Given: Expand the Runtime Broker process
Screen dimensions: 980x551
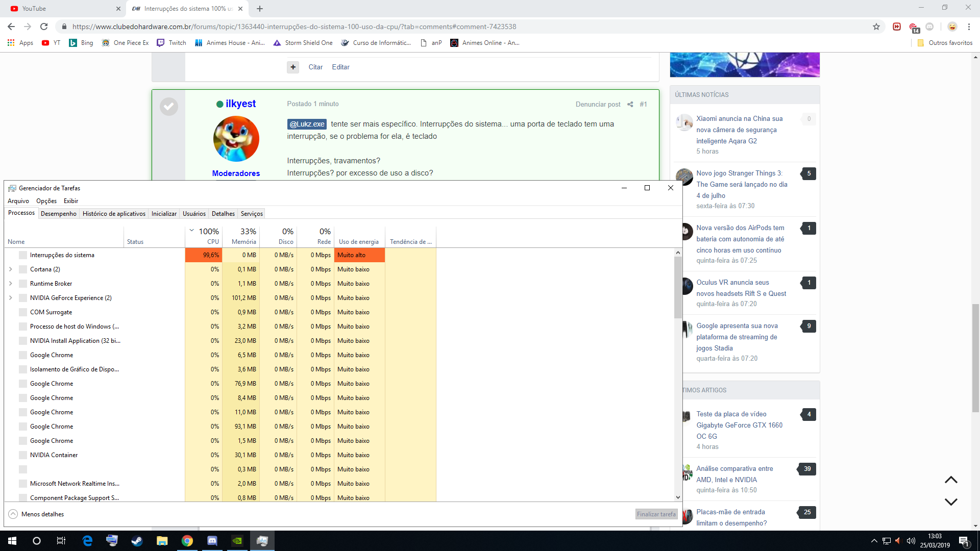Looking at the screenshot, I should click(x=10, y=283).
